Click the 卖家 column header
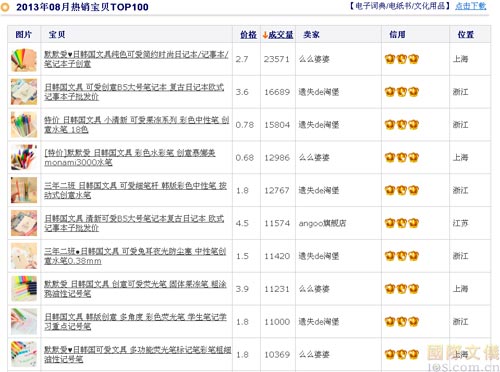This screenshot has height=372, width=500. coord(311,34)
